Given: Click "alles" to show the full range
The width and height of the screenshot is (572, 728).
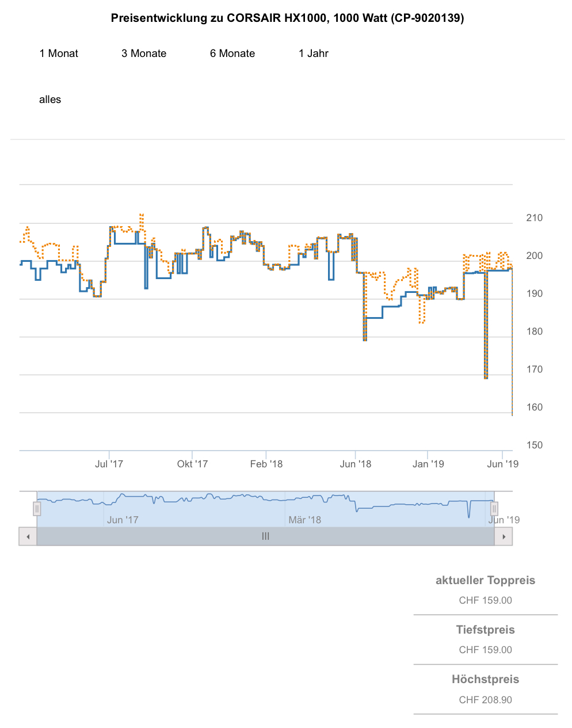Looking at the screenshot, I should click(50, 100).
